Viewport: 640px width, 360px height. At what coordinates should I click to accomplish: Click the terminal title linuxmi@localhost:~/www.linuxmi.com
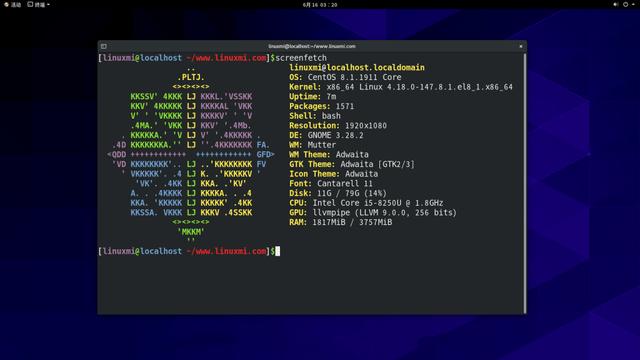point(312,47)
